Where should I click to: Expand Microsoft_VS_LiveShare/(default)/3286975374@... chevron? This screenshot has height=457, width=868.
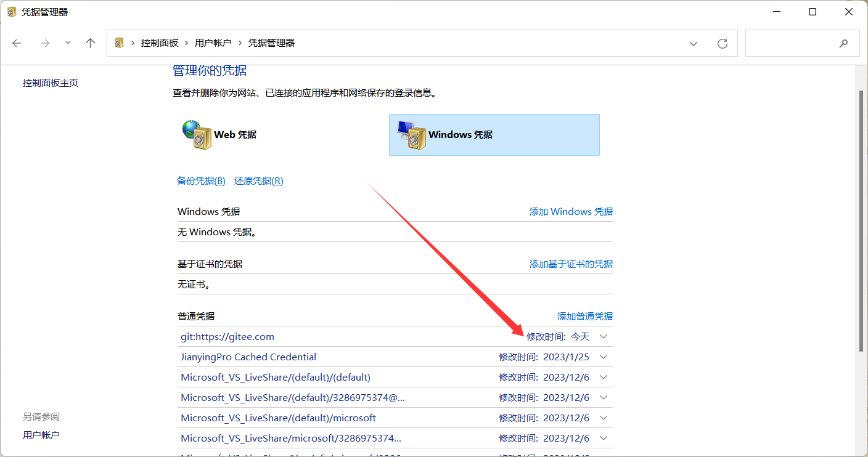point(604,397)
